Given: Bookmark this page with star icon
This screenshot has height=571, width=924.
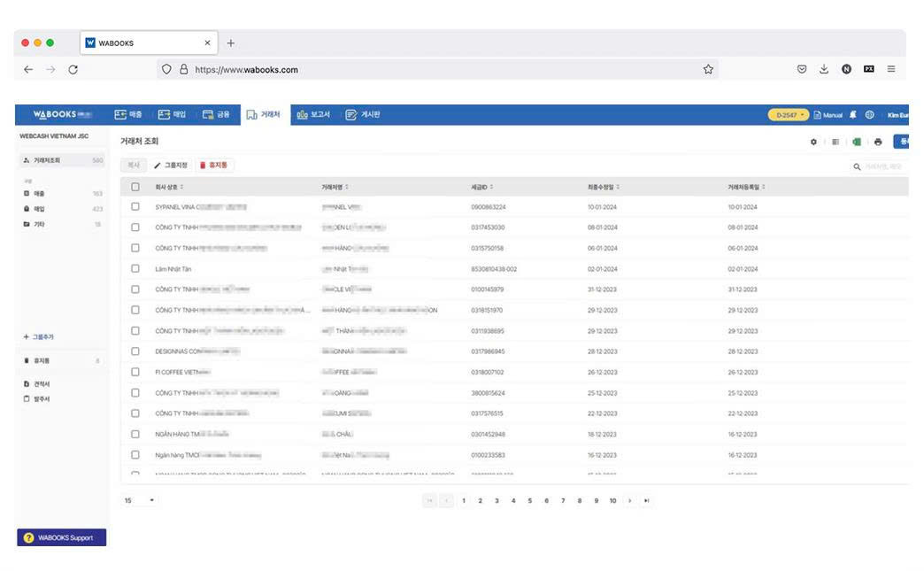Looking at the screenshot, I should click(x=708, y=70).
